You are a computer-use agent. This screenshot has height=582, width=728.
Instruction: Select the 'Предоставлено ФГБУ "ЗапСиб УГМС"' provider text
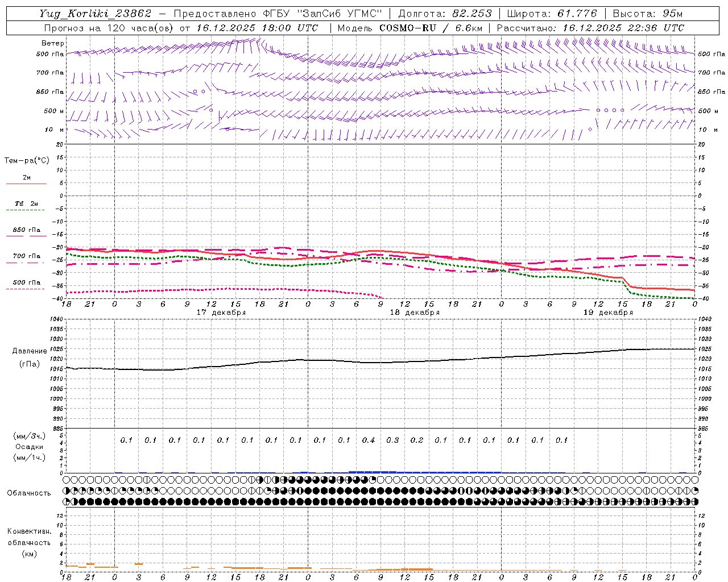[278, 14]
